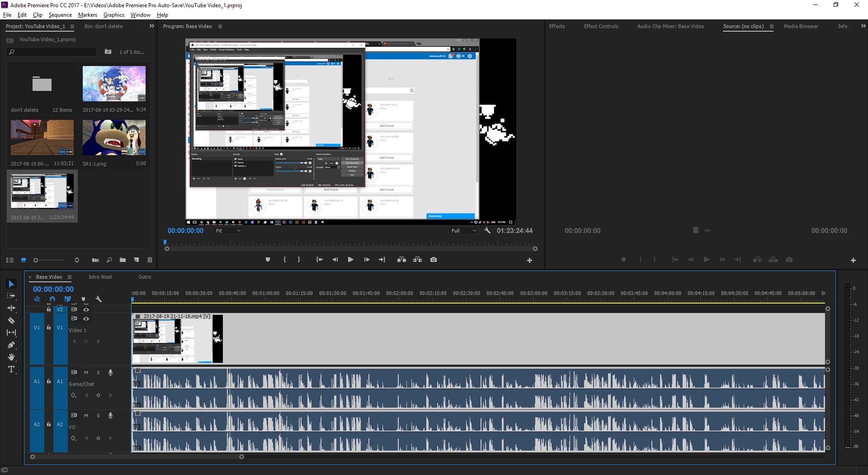
Task: Click the Lift button
Action: (401, 260)
